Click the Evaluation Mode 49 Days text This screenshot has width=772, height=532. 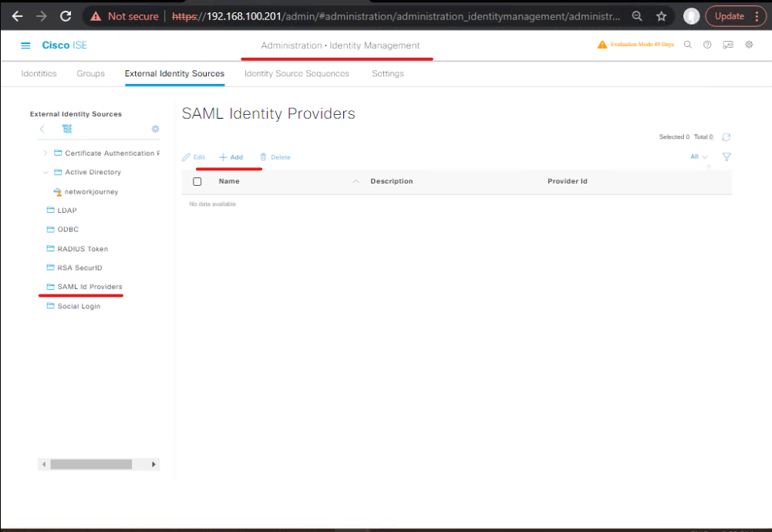click(x=642, y=44)
